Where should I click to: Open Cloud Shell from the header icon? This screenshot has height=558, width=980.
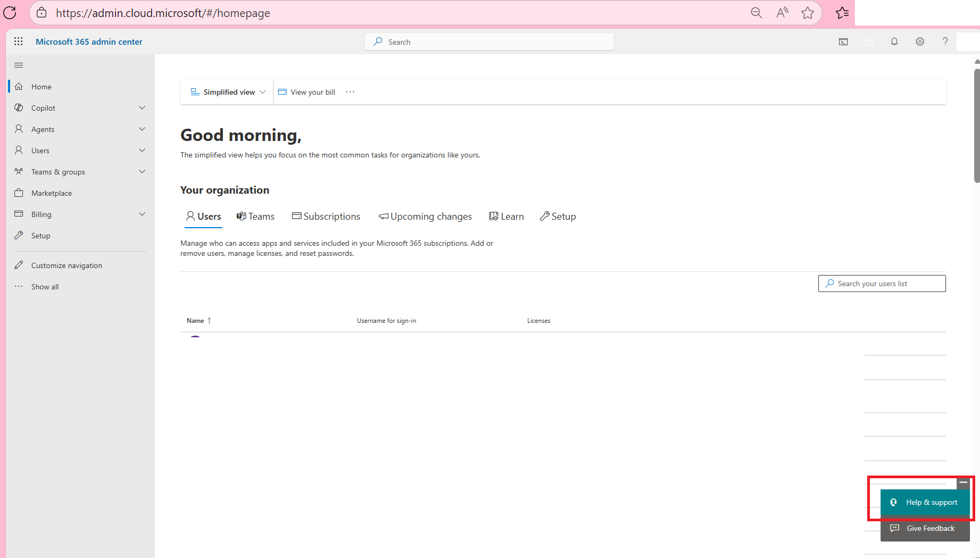pyautogui.click(x=843, y=41)
